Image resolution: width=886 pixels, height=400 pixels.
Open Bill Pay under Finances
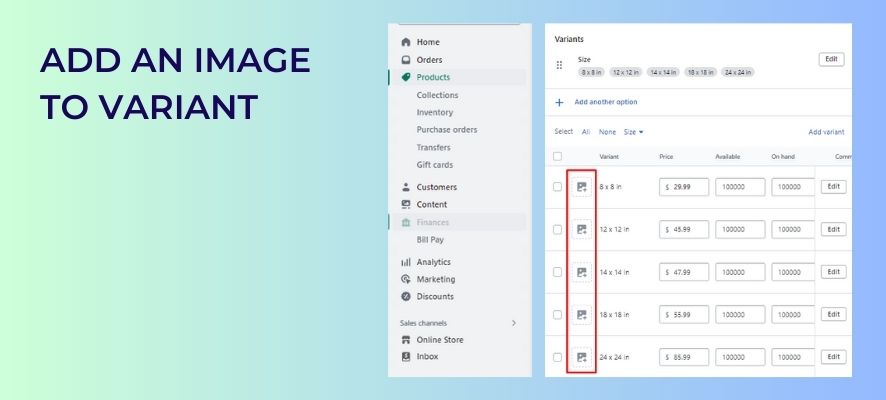point(430,240)
